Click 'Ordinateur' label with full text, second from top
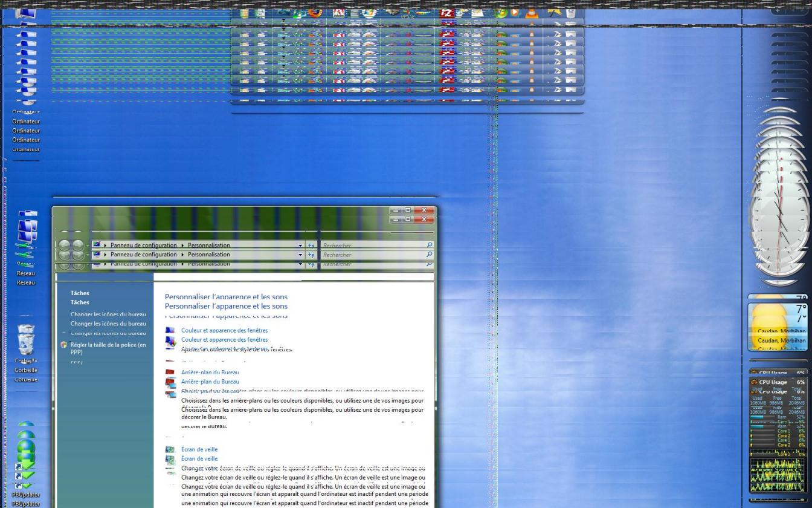The image size is (812, 508). click(26, 131)
